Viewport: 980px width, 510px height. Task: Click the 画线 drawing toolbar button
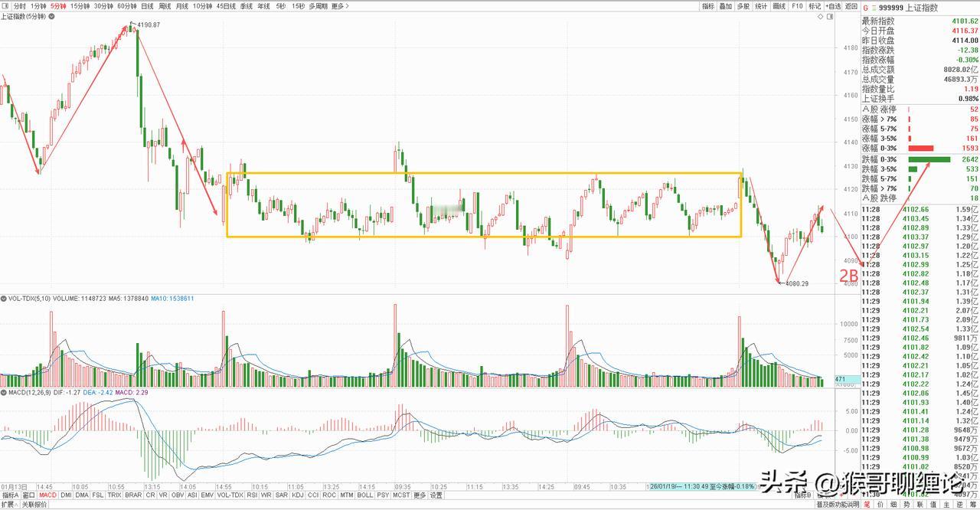779,6
